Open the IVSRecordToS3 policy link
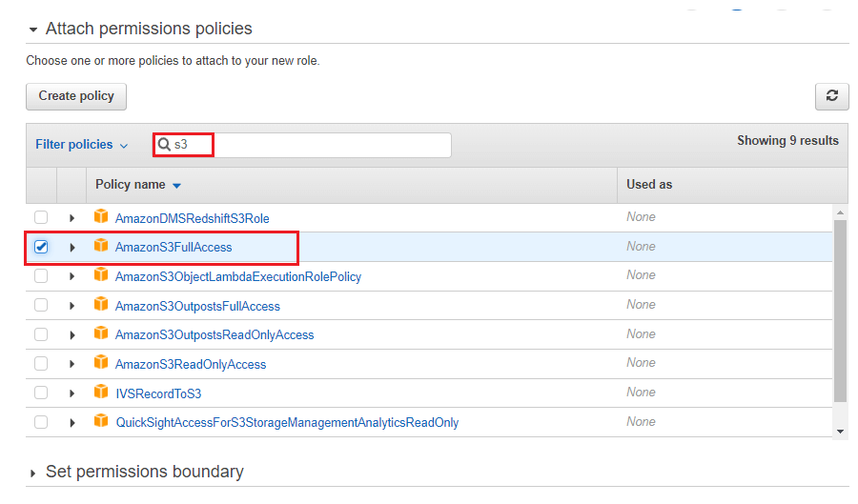This screenshot has width=858, height=504. (158, 393)
